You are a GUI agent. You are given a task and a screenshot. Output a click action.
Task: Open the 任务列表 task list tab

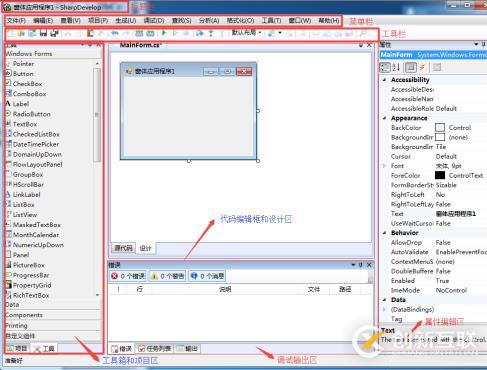[x=155, y=349]
